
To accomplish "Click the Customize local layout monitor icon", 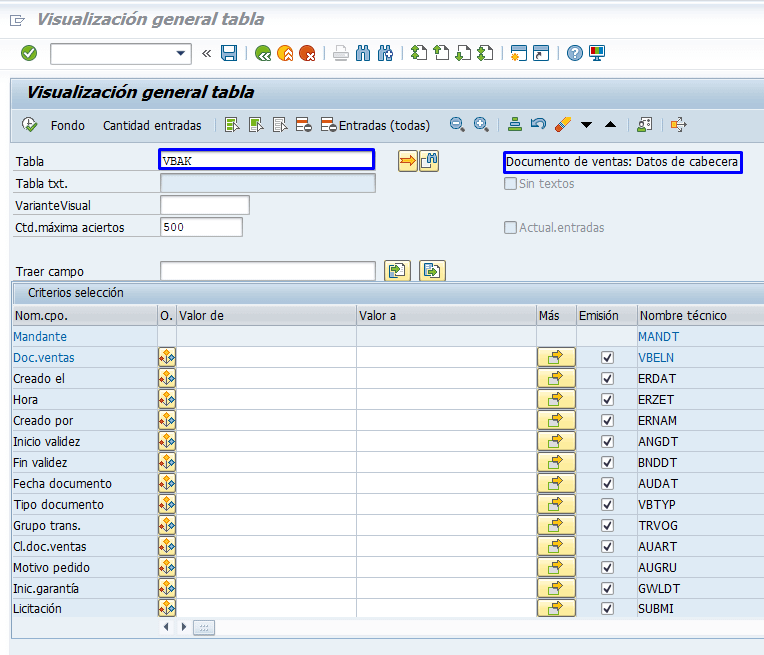I will pos(597,53).
